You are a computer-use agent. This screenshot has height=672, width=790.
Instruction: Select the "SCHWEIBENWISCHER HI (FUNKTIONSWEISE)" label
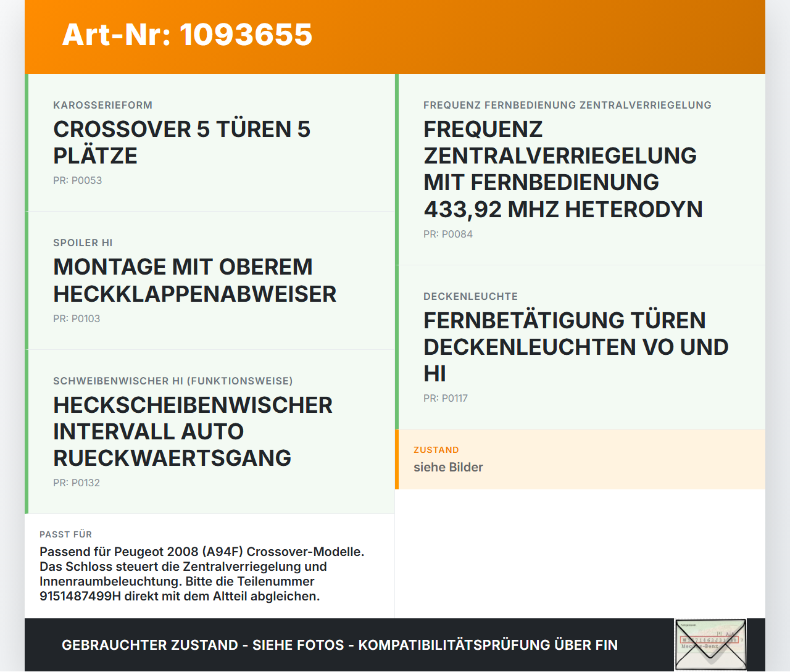pyautogui.click(x=173, y=381)
